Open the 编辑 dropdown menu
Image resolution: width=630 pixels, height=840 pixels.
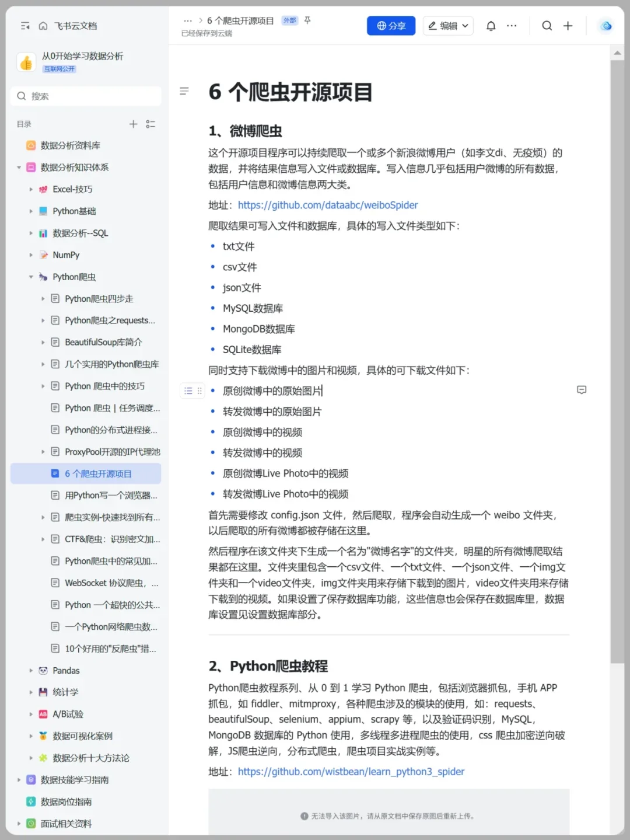coord(447,26)
